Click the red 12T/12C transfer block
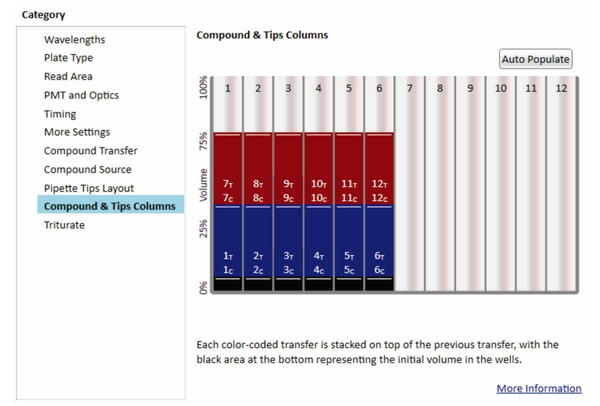 (379, 169)
